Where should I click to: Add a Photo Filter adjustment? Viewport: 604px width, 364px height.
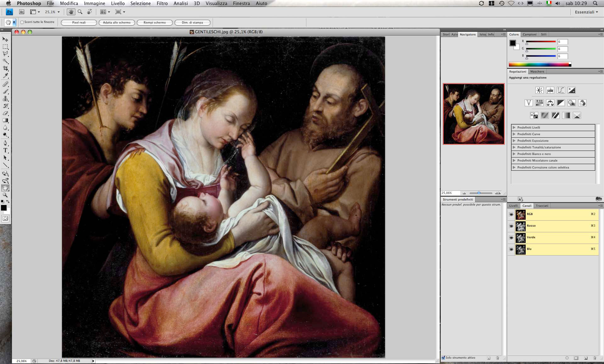point(571,103)
